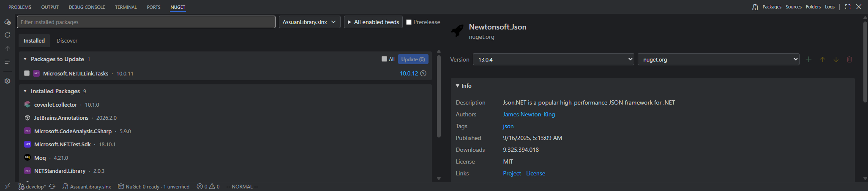This screenshot has width=868, height=191.
Task: Click the up-arrow update icon in sidebar
Action: pyautogui.click(x=7, y=48)
